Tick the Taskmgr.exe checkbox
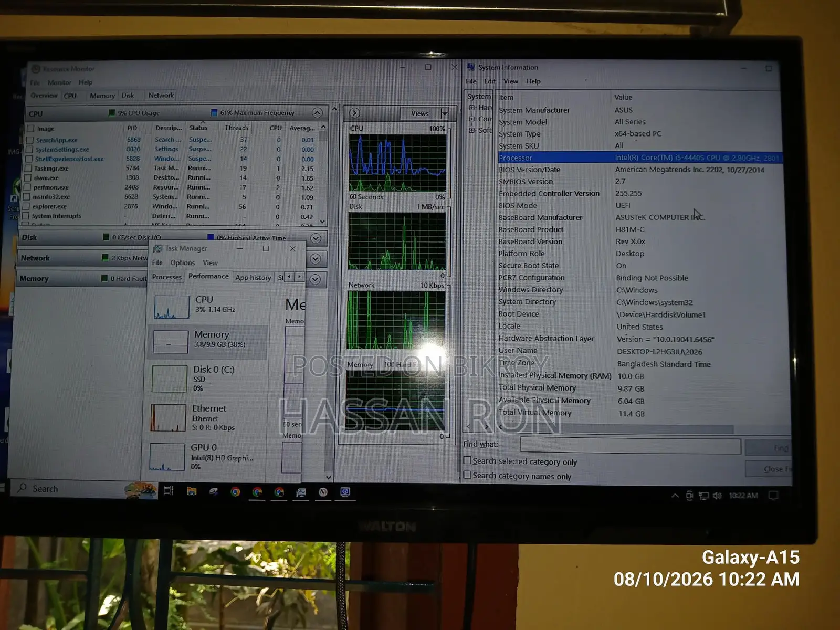 pyautogui.click(x=29, y=169)
